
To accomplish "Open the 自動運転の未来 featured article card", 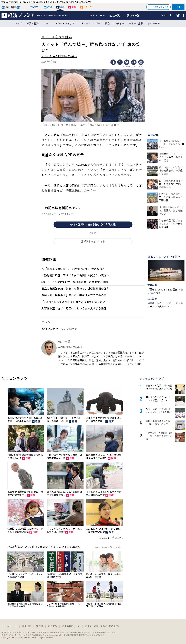I will (26, 405).
